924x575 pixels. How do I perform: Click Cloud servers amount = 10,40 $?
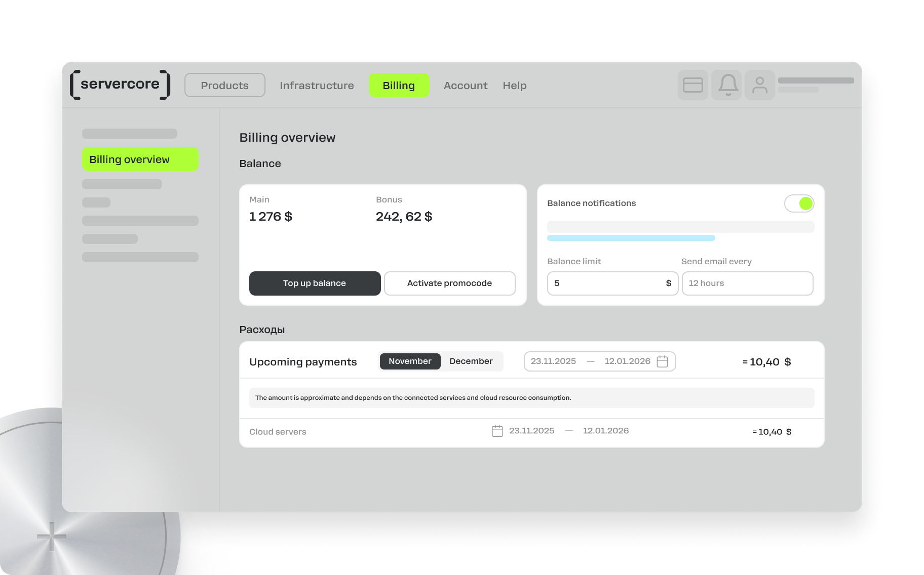coord(772,432)
